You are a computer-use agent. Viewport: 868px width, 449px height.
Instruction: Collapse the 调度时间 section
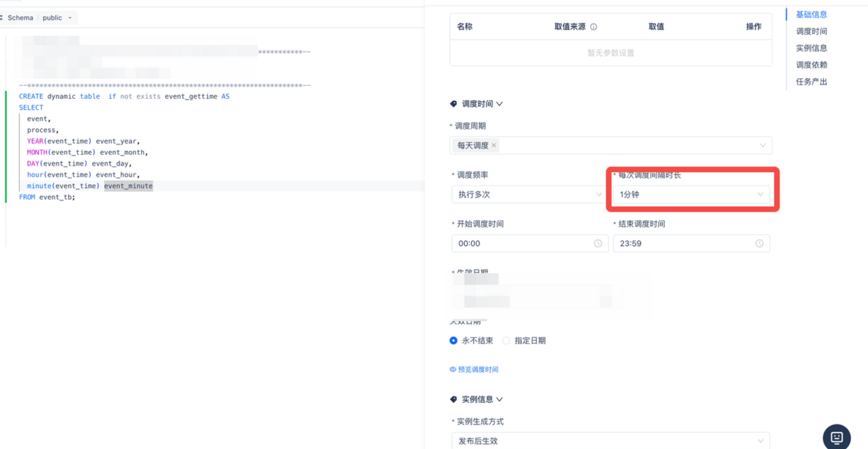[x=500, y=104]
